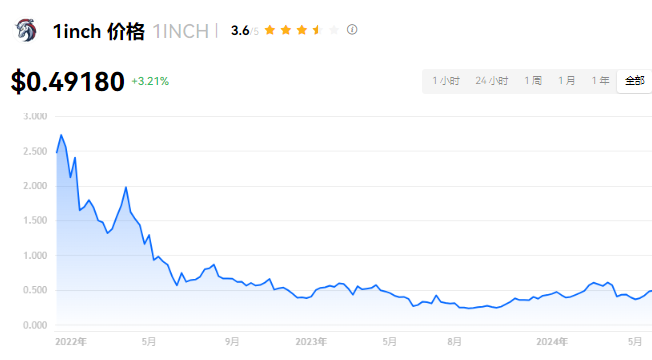Click the chart peak near 2022年
The height and width of the screenshot is (360, 652).
62,135
